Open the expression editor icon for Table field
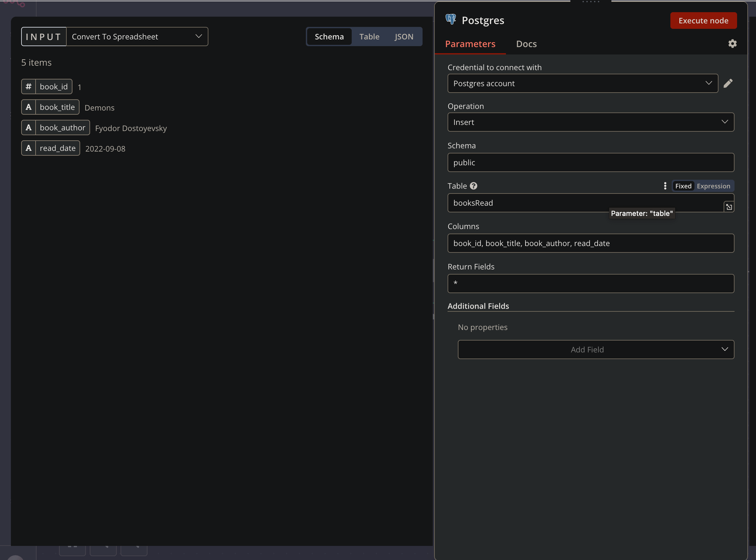The width and height of the screenshot is (756, 560). click(x=728, y=206)
